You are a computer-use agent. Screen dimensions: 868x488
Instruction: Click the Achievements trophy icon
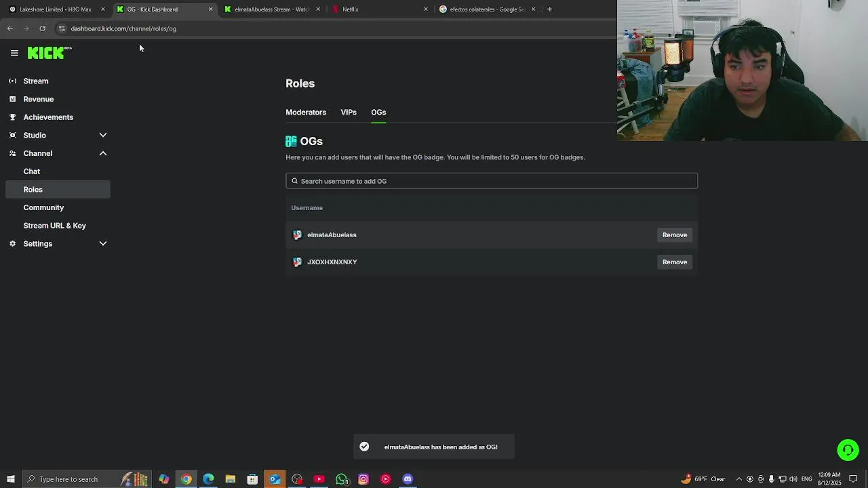(12, 117)
